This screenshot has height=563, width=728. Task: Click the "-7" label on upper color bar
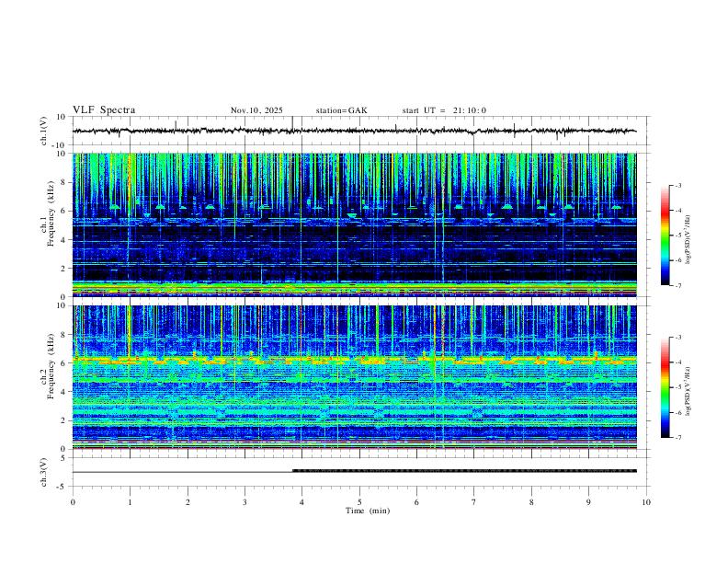click(x=678, y=286)
